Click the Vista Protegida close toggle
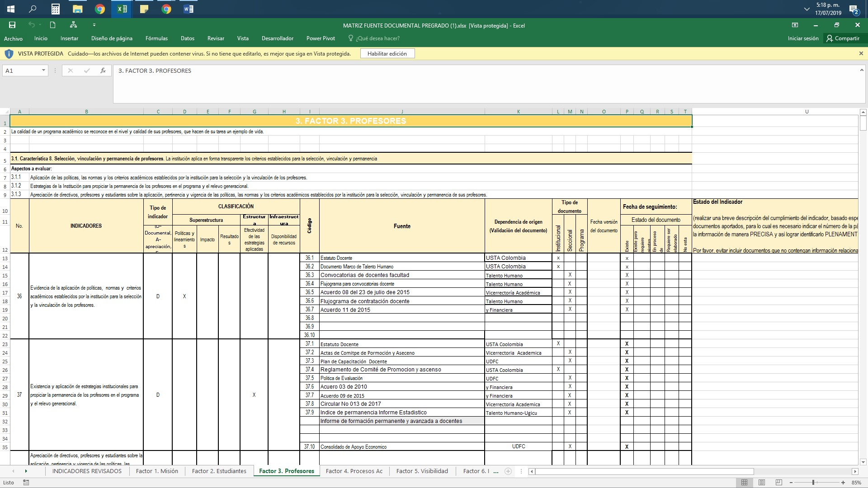The image size is (868, 488). [x=861, y=54]
